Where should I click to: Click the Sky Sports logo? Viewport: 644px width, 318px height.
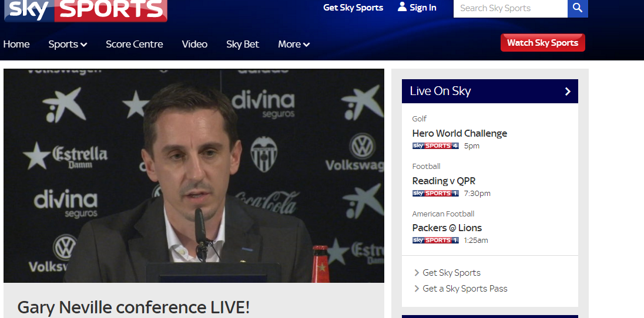coord(86,10)
